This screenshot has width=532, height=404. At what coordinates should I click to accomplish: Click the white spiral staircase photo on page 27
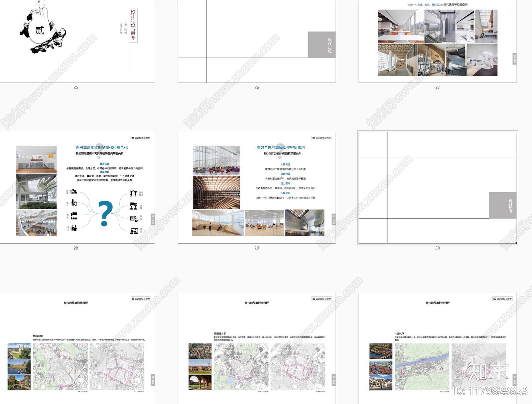(482, 60)
